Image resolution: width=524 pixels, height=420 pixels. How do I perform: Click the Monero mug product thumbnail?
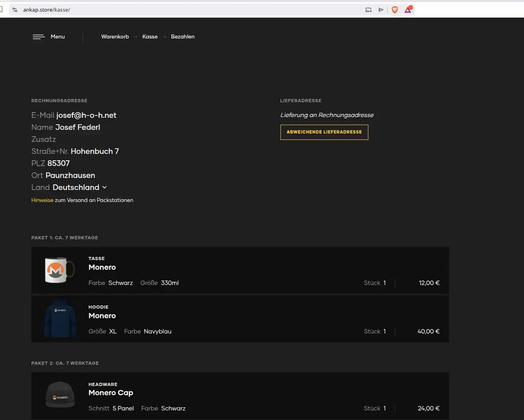point(60,270)
